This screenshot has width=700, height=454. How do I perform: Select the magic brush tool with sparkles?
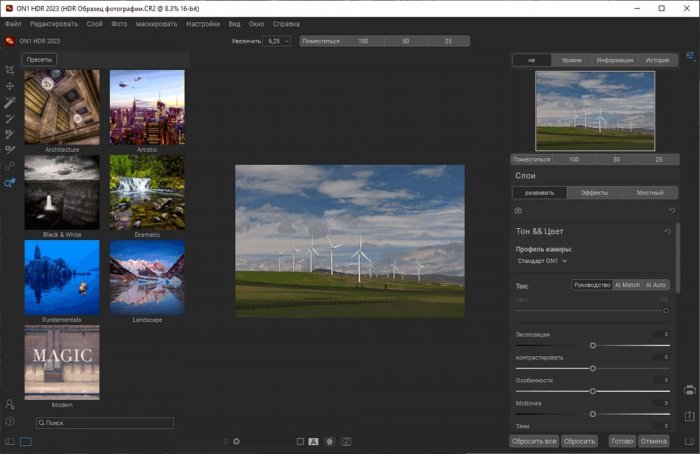(x=9, y=102)
